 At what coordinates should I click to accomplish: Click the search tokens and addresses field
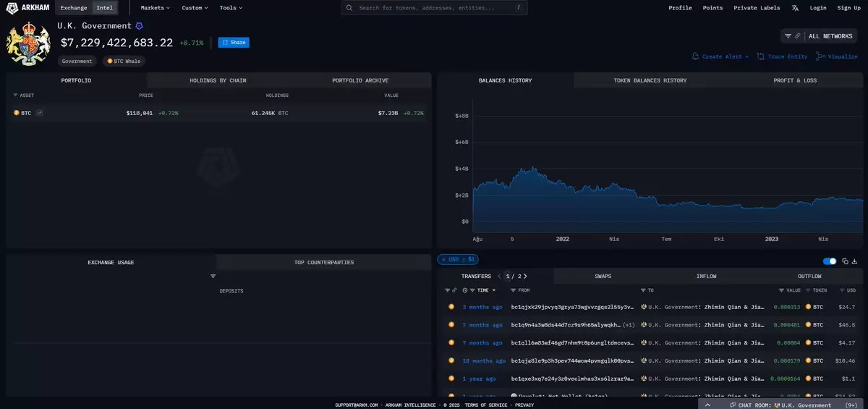click(x=434, y=8)
